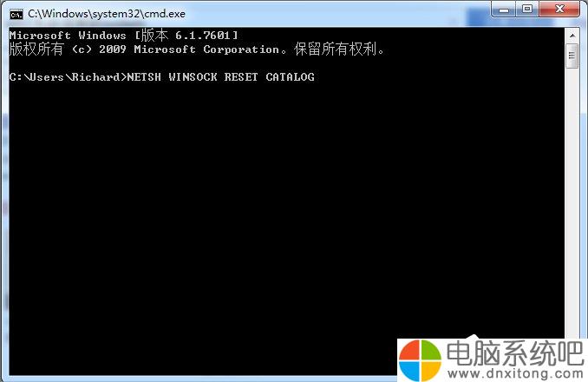Click the C:\Users\Richard> prompt
This screenshot has width=588, height=382.
click(69, 77)
